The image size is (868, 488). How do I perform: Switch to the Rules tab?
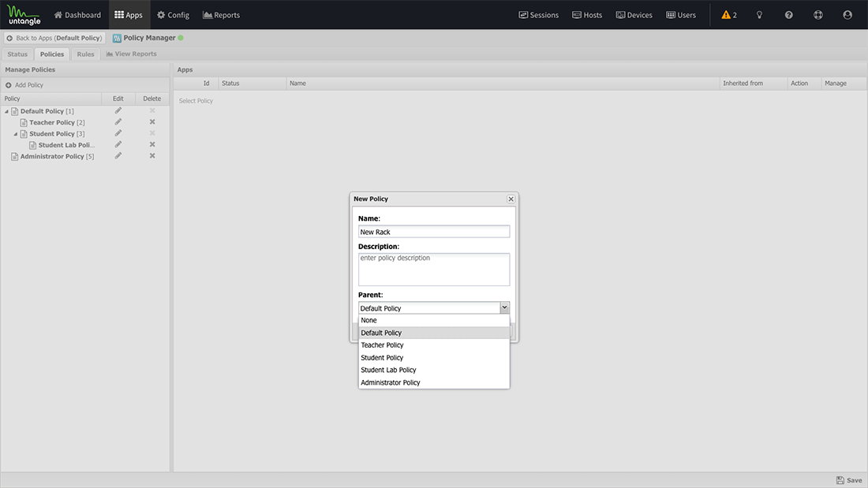[x=85, y=54]
